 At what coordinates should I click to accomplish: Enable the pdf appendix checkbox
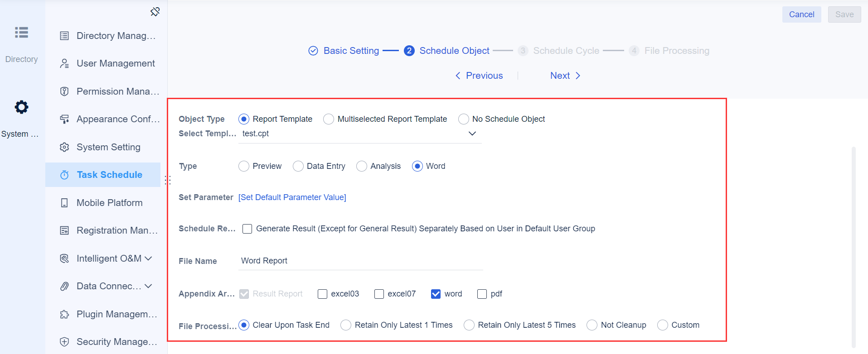482,294
